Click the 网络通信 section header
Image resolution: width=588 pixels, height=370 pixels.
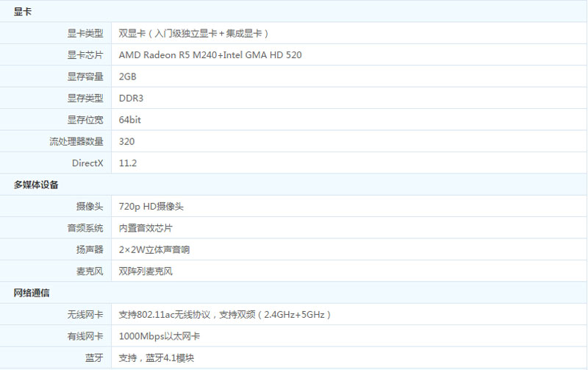pyautogui.click(x=32, y=293)
